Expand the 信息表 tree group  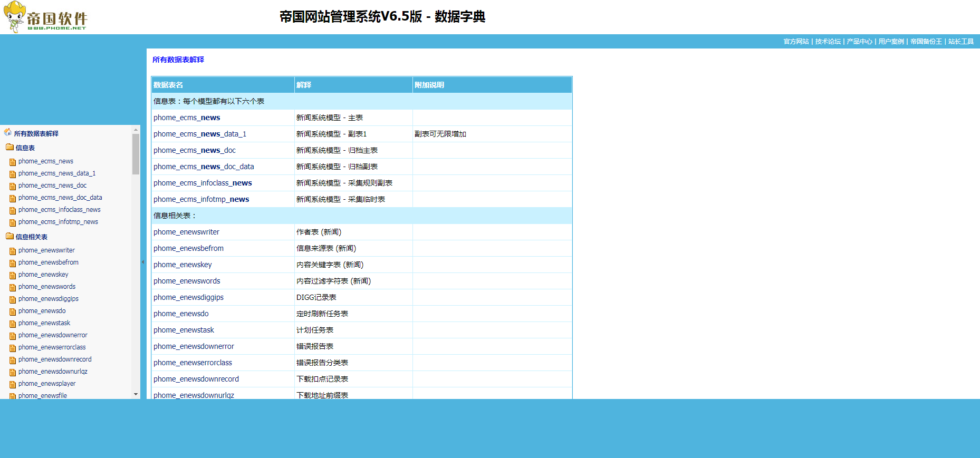25,148
